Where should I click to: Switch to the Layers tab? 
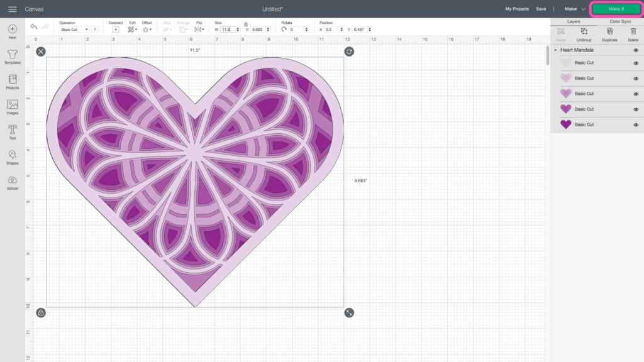(574, 21)
